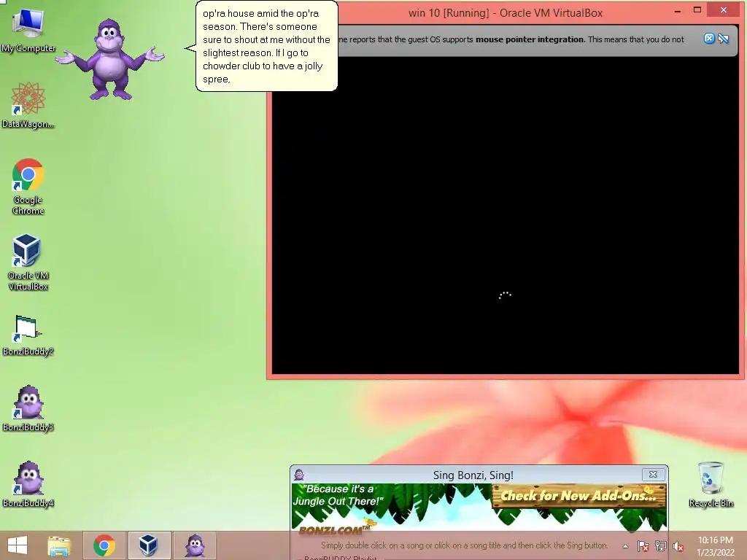Click the don't-show-again notification icon in VirtualBox
Viewport: 747px width, 560px height.
(723, 39)
